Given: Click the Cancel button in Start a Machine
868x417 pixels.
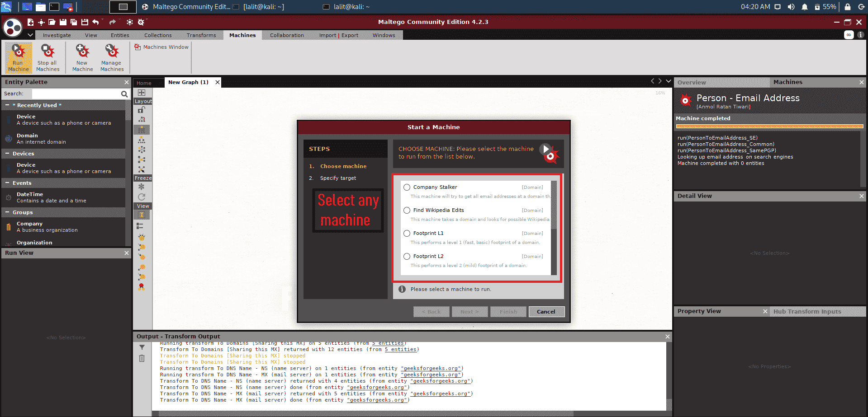Looking at the screenshot, I should coord(546,312).
